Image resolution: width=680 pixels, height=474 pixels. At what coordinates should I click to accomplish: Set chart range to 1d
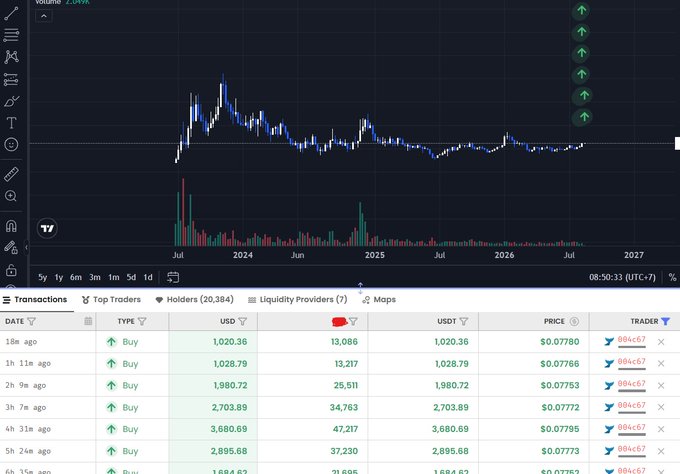tap(148, 277)
